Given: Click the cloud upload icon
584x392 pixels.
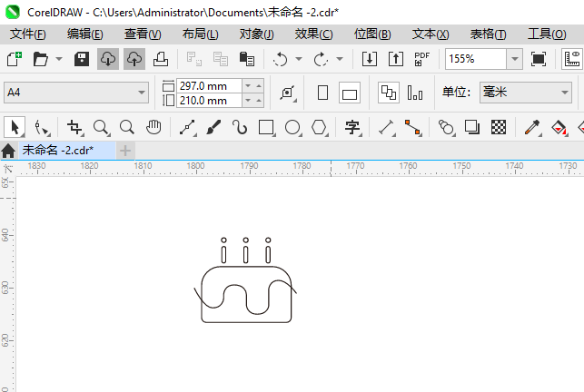Looking at the screenshot, I should [x=134, y=59].
